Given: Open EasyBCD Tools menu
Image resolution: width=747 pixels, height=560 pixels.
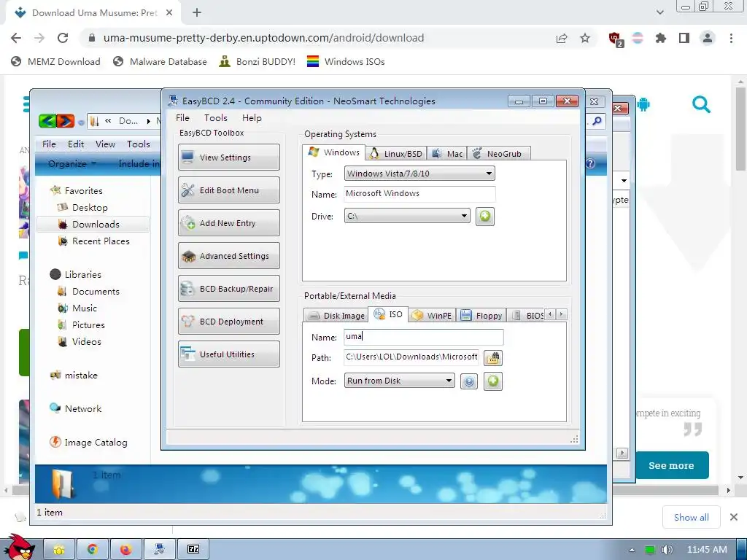Looking at the screenshot, I should [x=216, y=117].
